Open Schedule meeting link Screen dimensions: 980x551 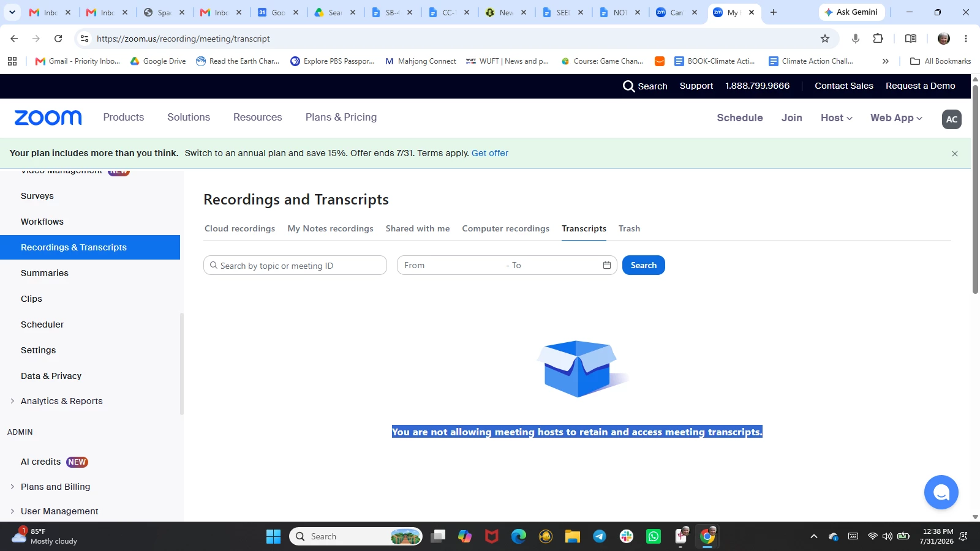click(x=740, y=118)
